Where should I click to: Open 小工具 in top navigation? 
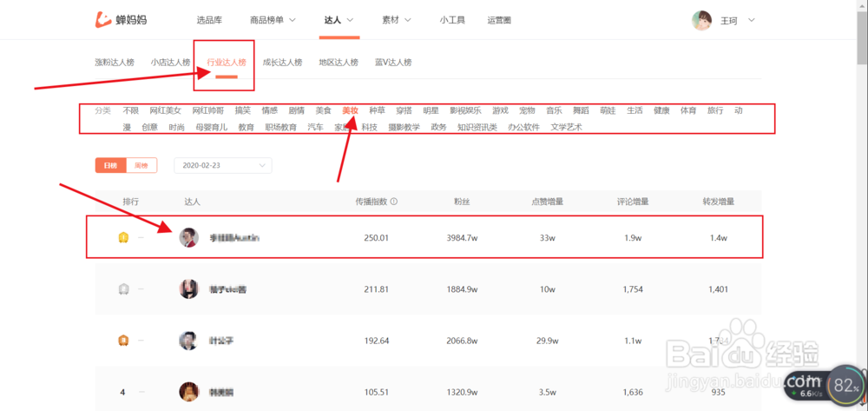click(452, 21)
